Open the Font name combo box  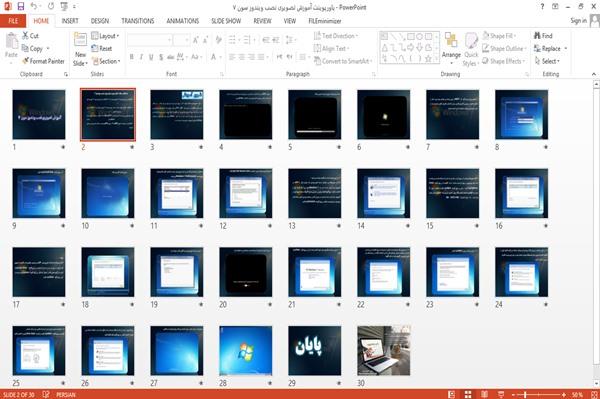pos(149,40)
